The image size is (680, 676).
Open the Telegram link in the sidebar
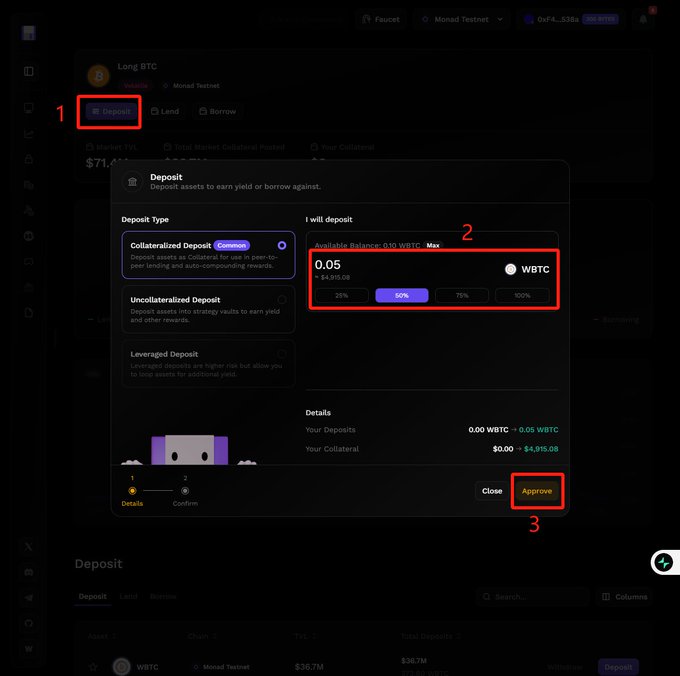(29, 598)
